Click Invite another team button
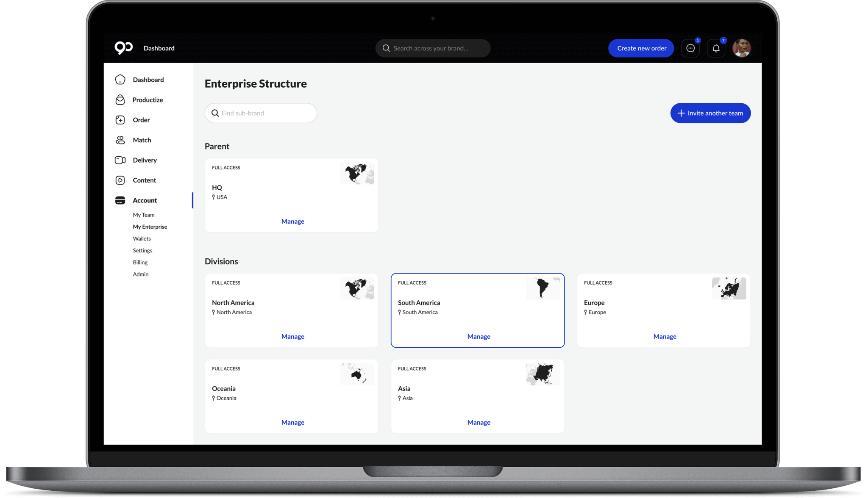The width and height of the screenshot is (868, 498). 710,113
